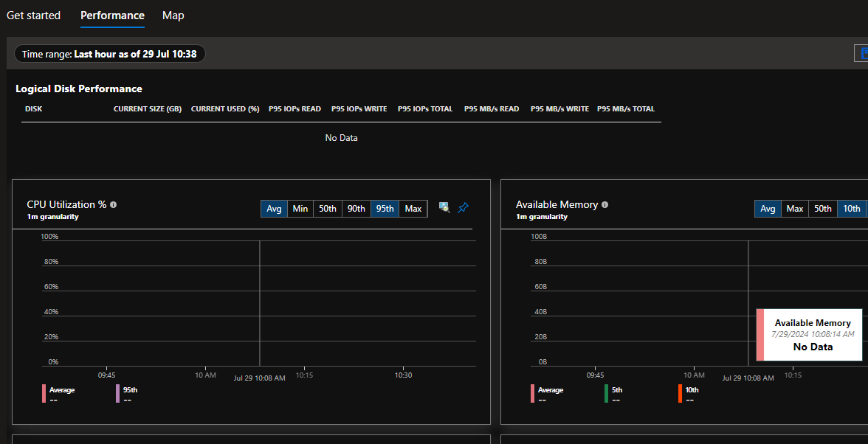Toggle 10th percentile on Available Memory chart

852,209
